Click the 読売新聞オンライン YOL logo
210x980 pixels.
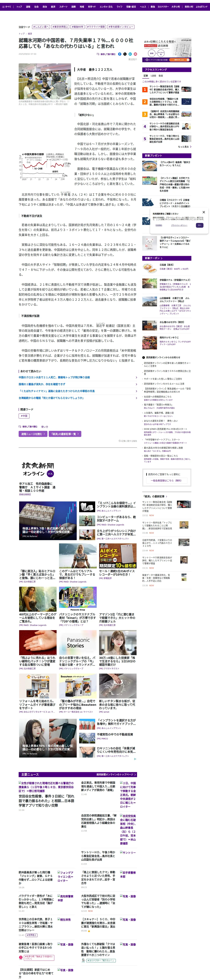(x=38, y=469)
